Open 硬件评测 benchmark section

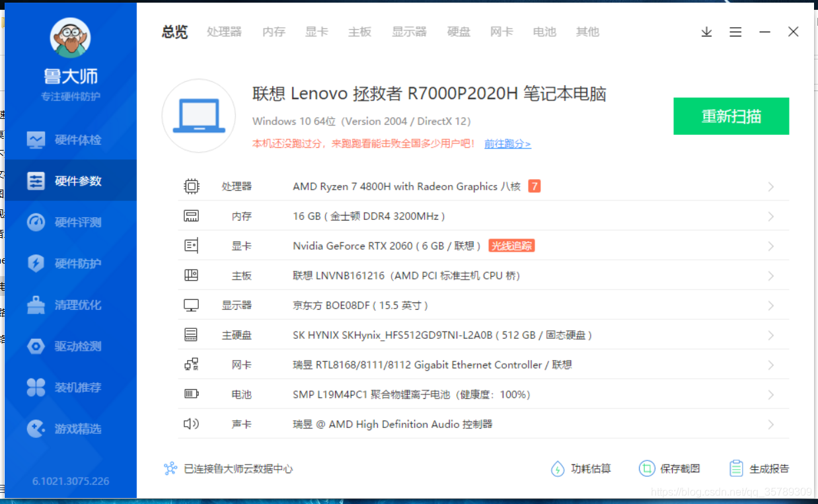point(70,223)
